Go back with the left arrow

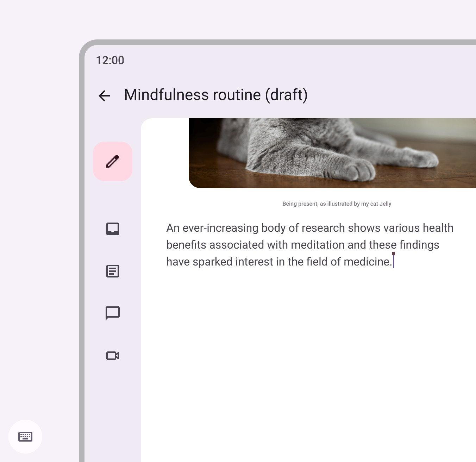[104, 95]
